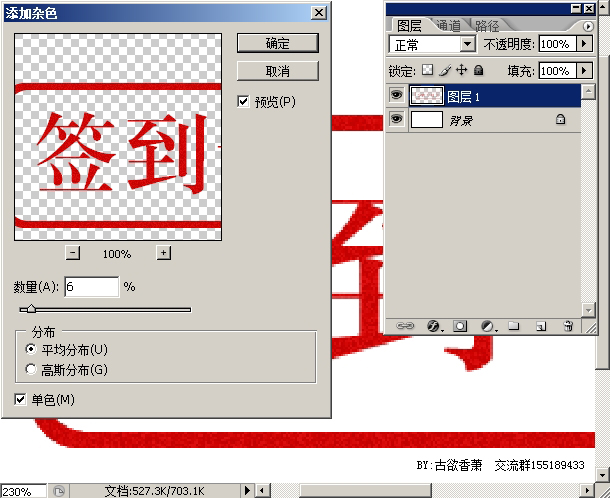Click the horizontal scrollbar thumb
The image size is (610, 498).
pos(365,491)
